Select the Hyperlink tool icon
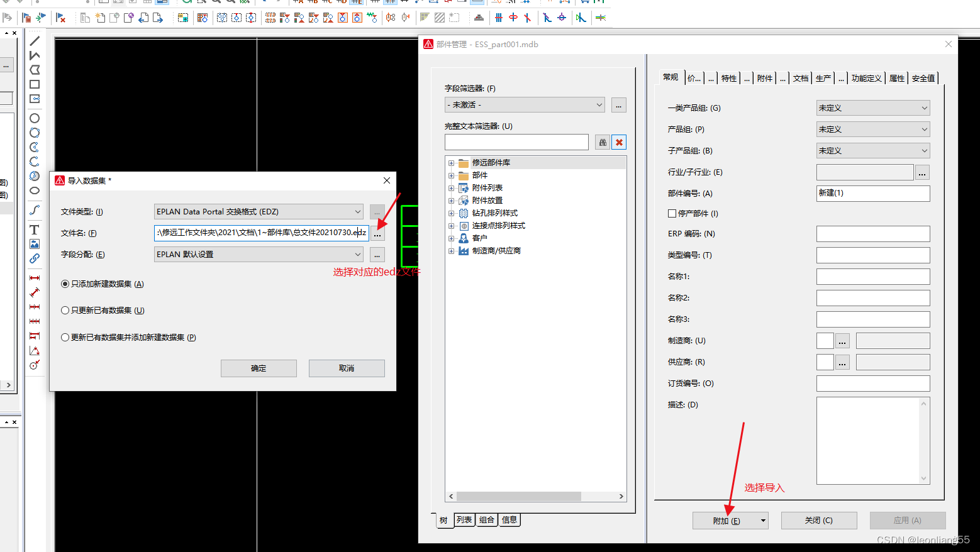This screenshot has width=980, height=552. pos(35,258)
